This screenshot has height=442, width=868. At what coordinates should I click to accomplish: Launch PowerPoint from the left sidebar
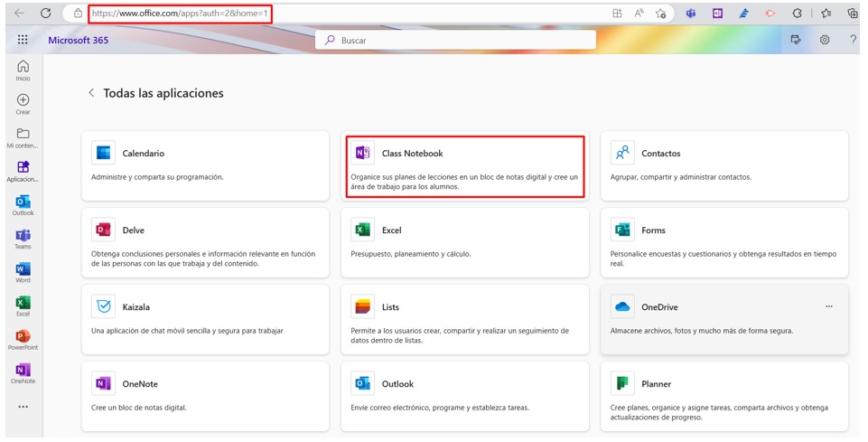[x=23, y=340]
